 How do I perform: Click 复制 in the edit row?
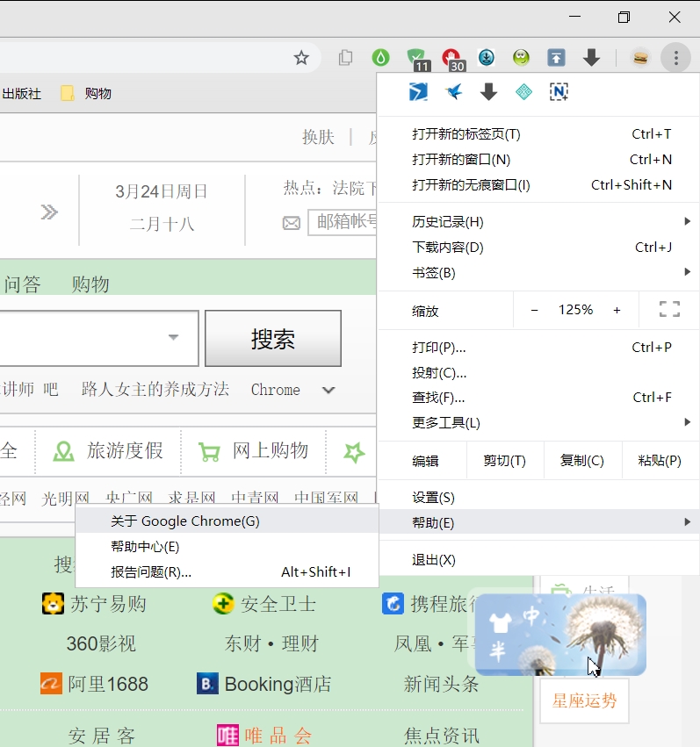click(x=582, y=461)
